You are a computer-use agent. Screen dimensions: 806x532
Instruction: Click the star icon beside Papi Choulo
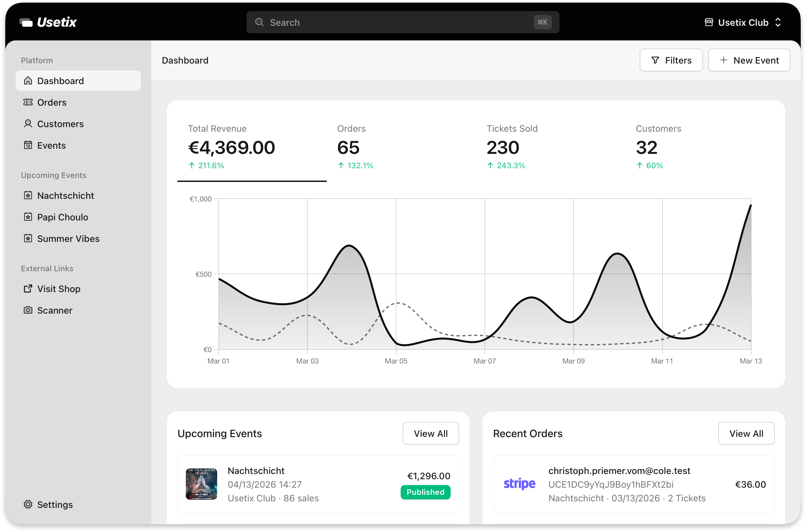point(28,217)
